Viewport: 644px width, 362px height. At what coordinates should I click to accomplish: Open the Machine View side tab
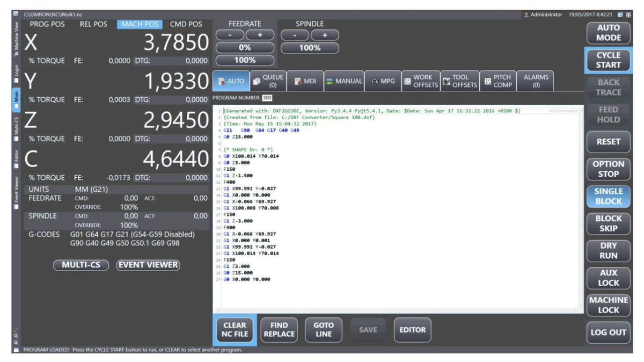point(16,39)
